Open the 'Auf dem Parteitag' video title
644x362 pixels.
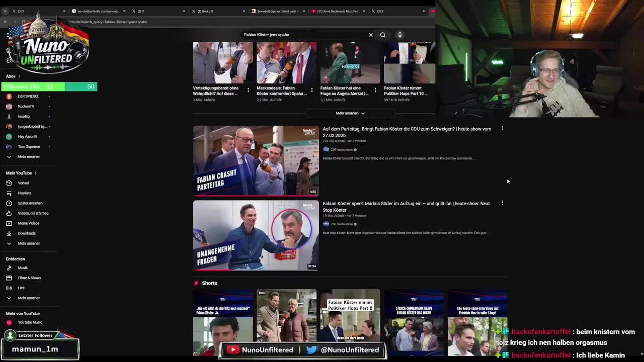tap(407, 132)
